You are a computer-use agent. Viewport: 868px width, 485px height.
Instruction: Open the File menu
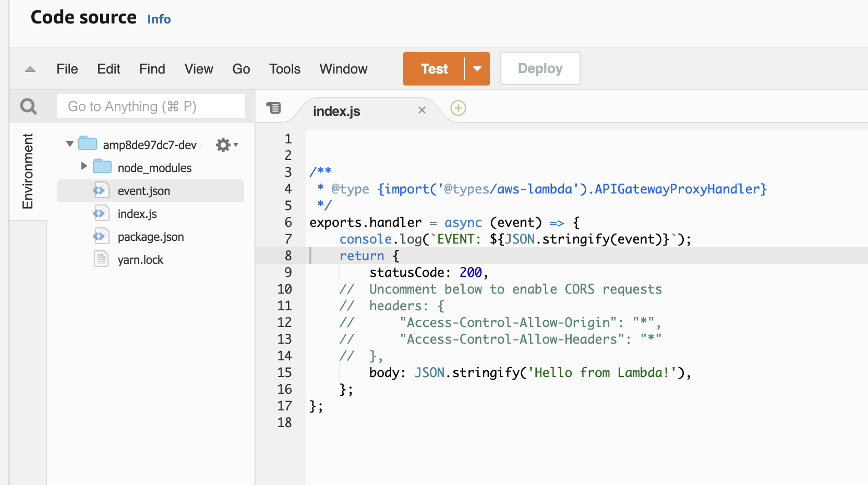pyautogui.click(x=67, y=69)
